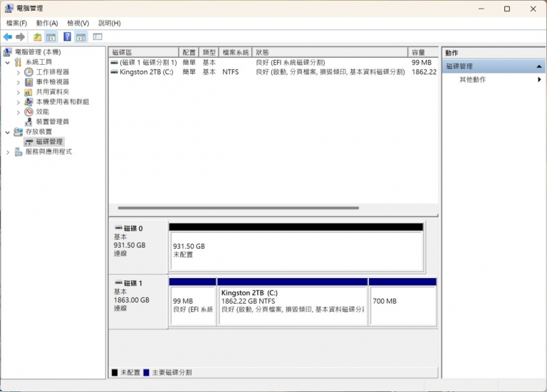Sort by the 容量 column header

coord(423,52)
